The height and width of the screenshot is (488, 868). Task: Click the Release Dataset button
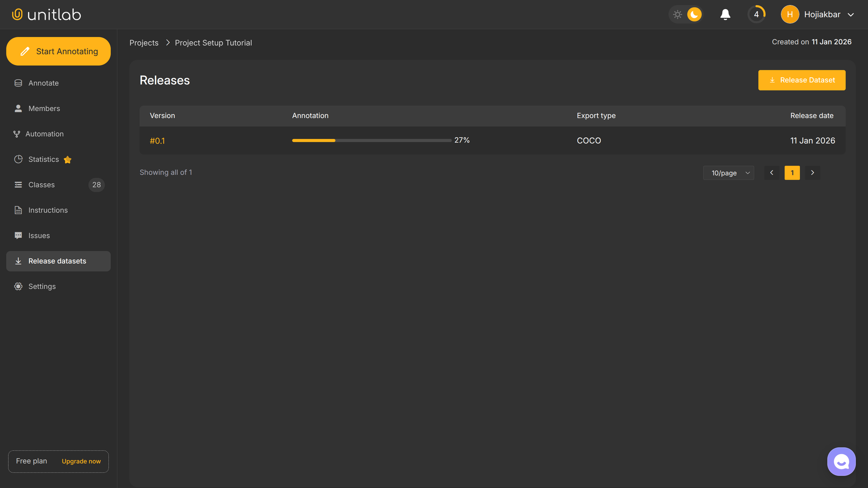(802, 80)
